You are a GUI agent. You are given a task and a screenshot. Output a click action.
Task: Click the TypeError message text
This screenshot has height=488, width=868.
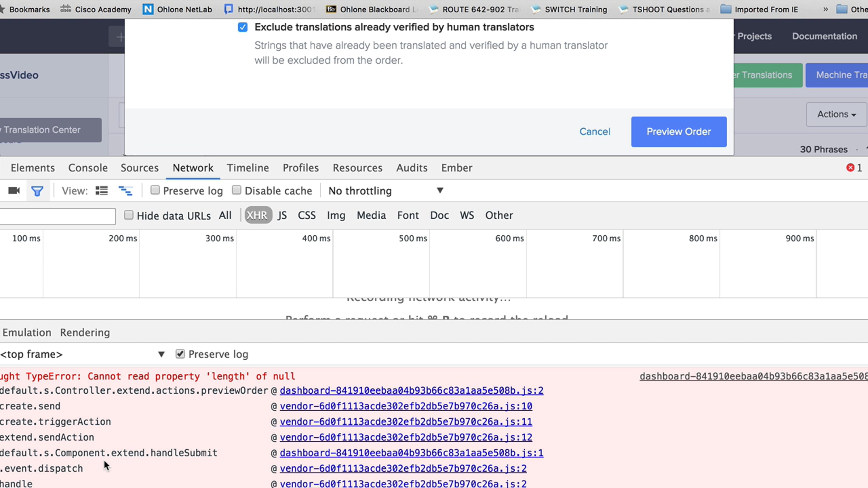click(x=148, y=376)
